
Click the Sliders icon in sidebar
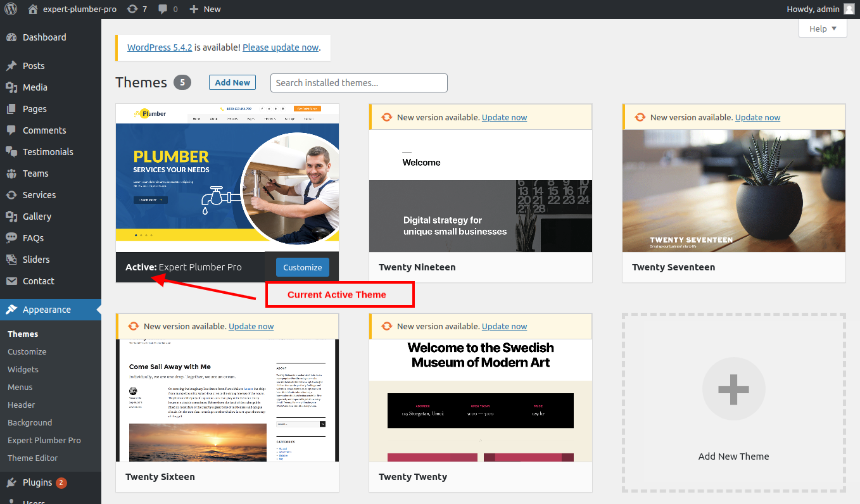tap(11, 260)
